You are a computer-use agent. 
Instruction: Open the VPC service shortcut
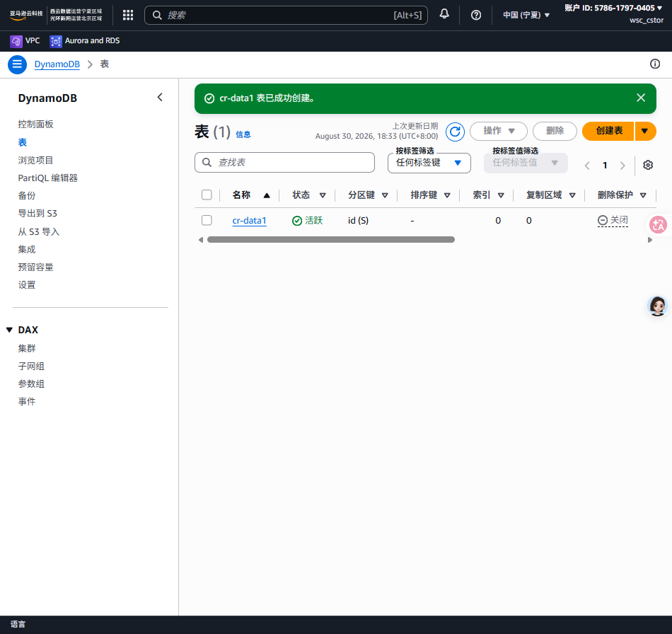(25, 41)
